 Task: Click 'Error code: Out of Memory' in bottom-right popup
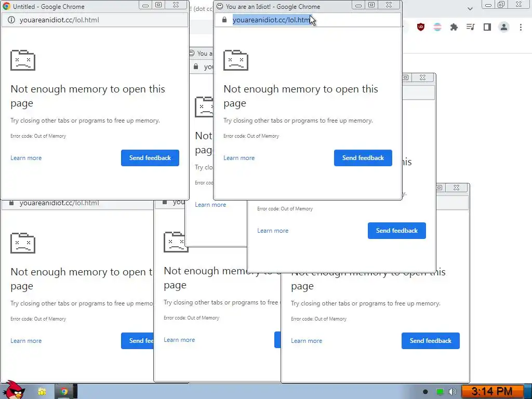(318, 319)
